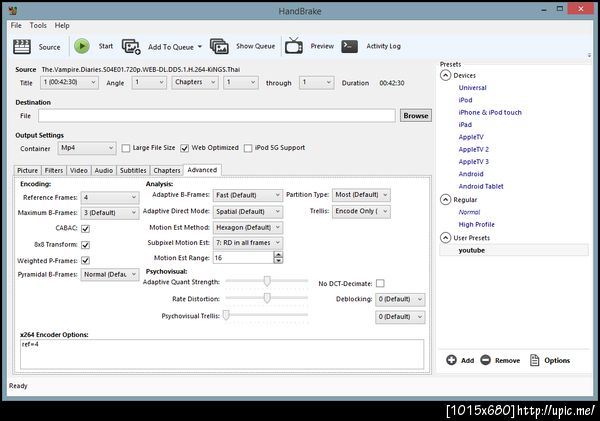
Task: Click the Destination File input field
Action: (217, 116)
